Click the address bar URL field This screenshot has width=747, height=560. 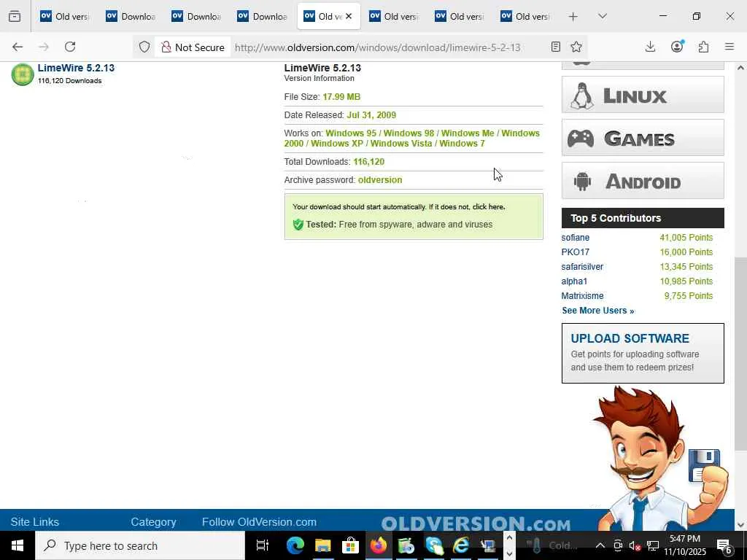tap(377, 47)
